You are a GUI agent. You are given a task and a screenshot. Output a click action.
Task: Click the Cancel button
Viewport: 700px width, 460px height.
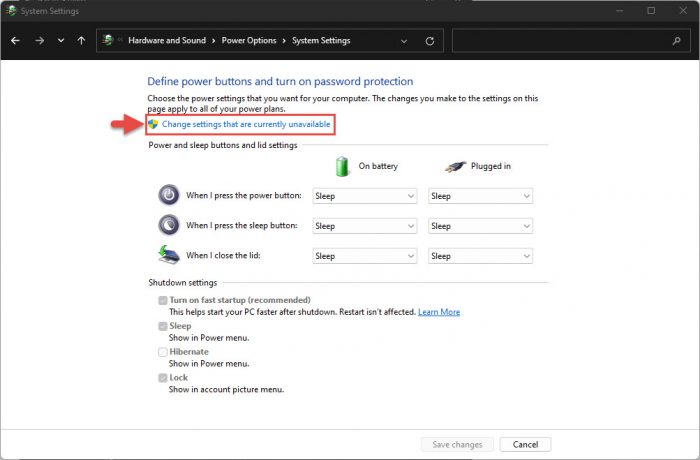[x=525, y=444]
